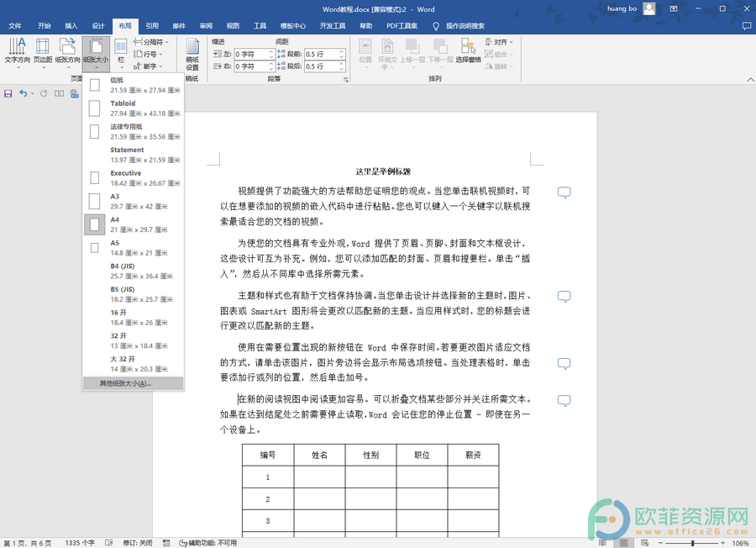Choose A5 paper size

pyautogui.click(x=133, y=247)
